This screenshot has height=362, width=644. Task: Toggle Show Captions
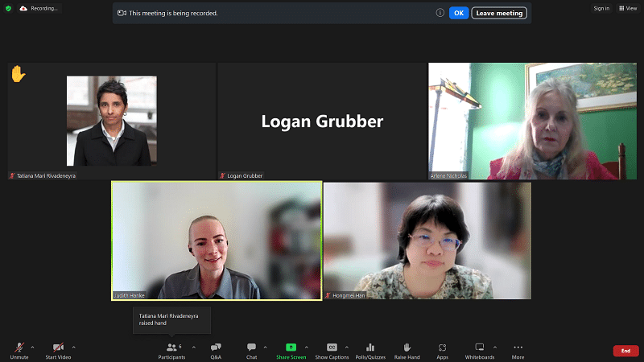click(x=332, y=350)
